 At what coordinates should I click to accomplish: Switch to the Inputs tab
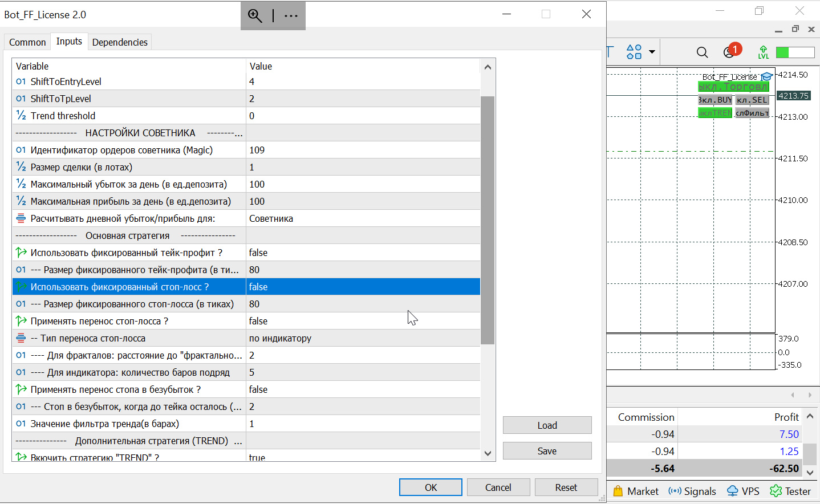(x=69, y=41)
